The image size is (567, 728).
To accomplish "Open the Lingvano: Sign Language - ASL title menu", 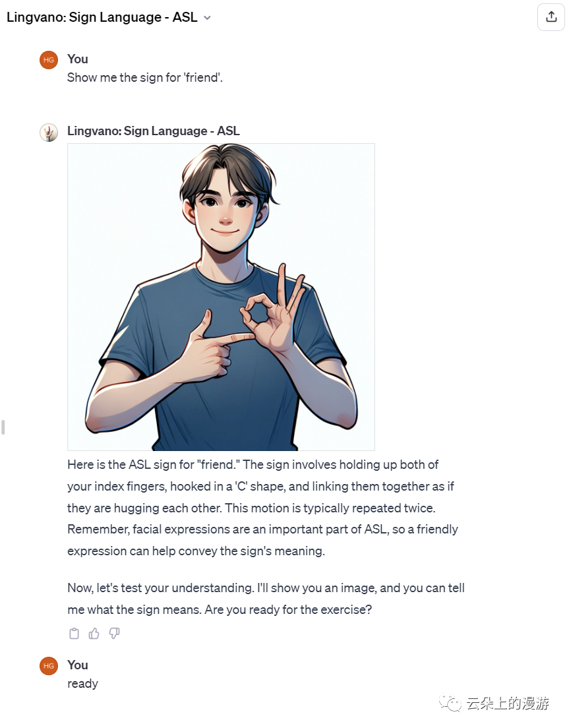I will 108,17.
